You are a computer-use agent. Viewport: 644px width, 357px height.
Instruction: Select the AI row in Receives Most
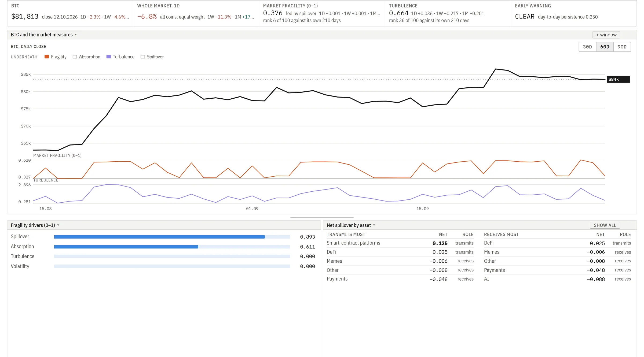tap(557, 279)
